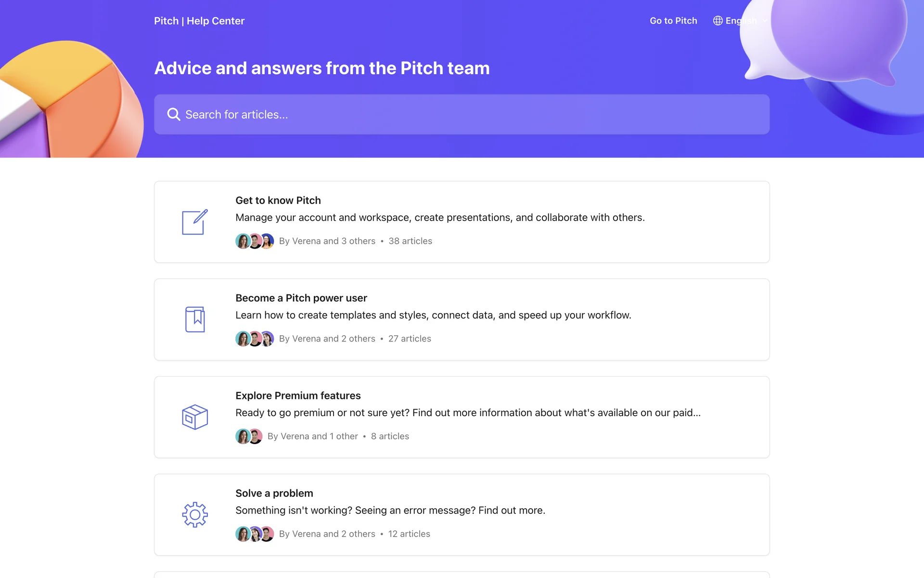Click author avatars under Explore Premium features
This screenshot has width=924, height=578.
pyautogui.click(x=249, y=436)
